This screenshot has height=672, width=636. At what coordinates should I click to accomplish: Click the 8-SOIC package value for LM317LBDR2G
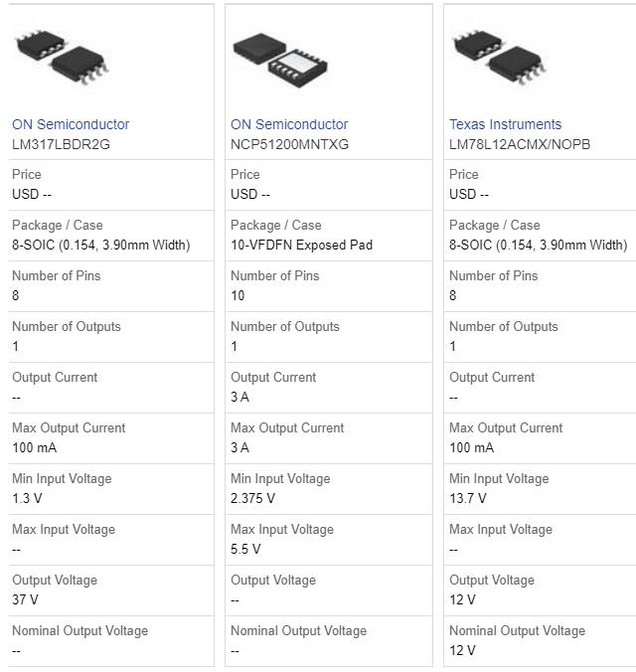click(x=100, y=245)
